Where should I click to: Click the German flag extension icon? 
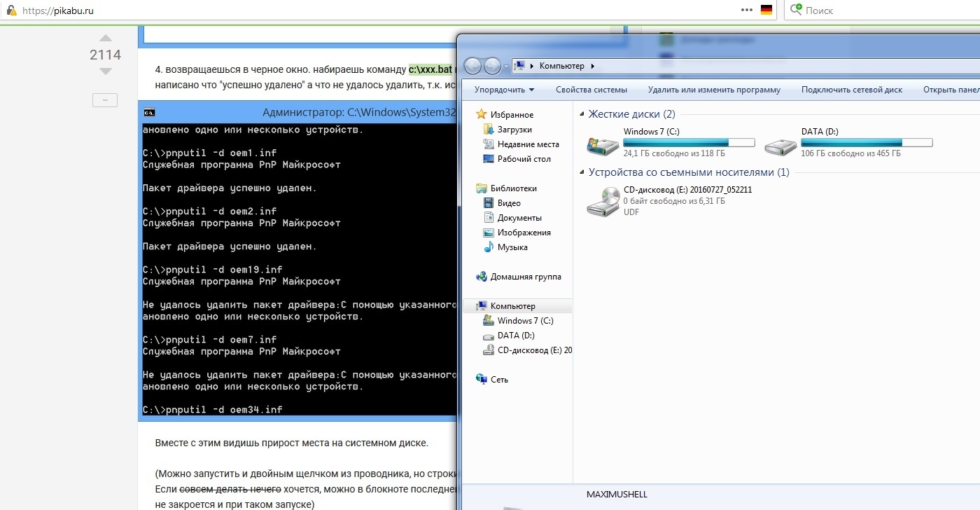click(x=766, y=11)
